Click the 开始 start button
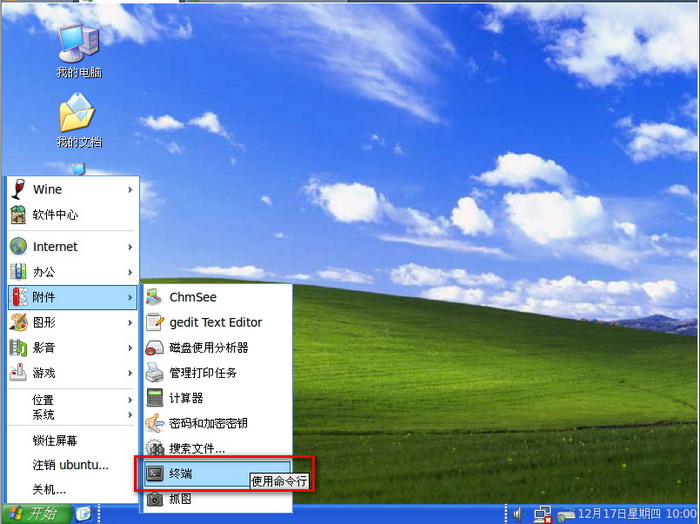The height and width of the screenshot is (524, 700). (x=37, y=514)
